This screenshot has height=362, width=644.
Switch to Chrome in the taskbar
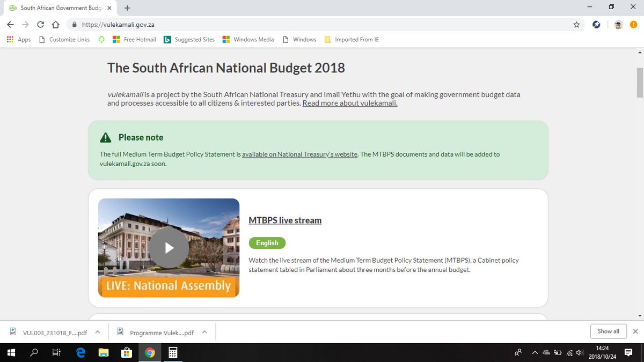150,352
